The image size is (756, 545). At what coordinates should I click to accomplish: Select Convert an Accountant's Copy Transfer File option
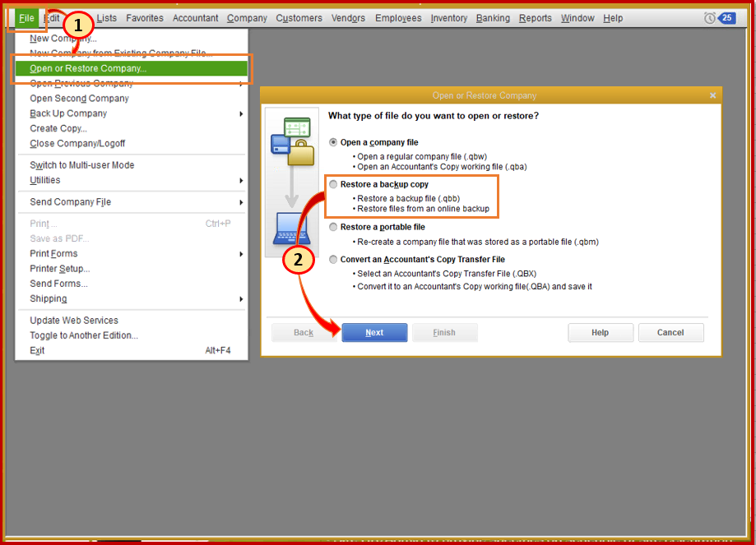[333, 259]
